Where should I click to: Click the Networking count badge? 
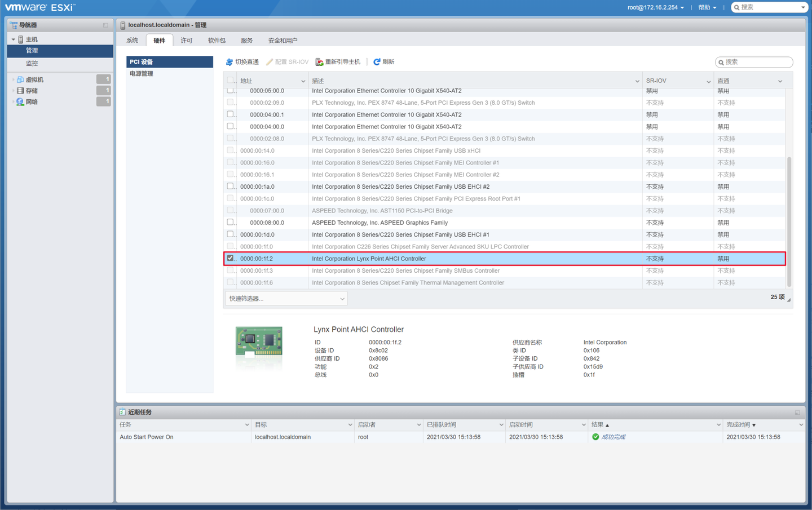pyautogui.click(x=104, y=101)
